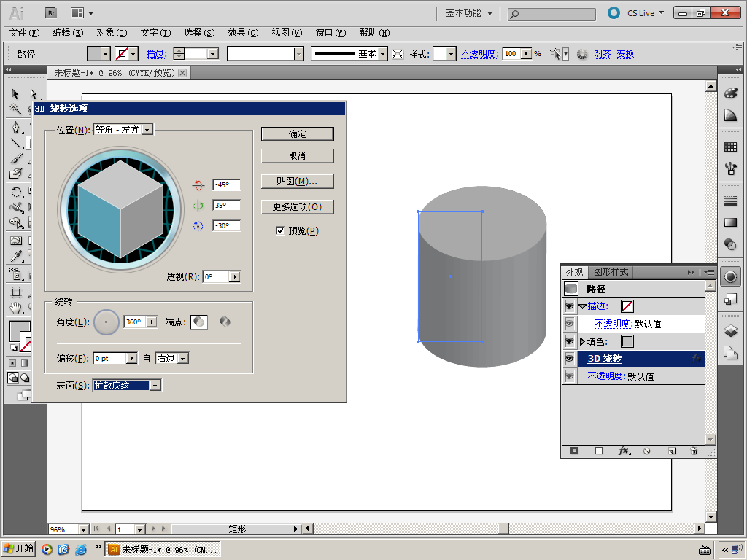Toggle visibility of the 填色 fill row
The width and height of the screenshot is (747, 560).
(x=570, y=341)
